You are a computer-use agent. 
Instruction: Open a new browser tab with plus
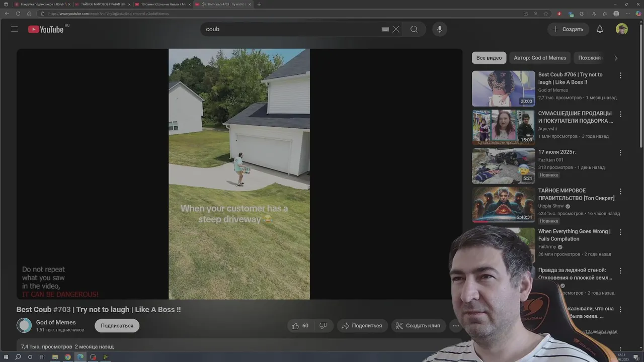click(259, 4)
